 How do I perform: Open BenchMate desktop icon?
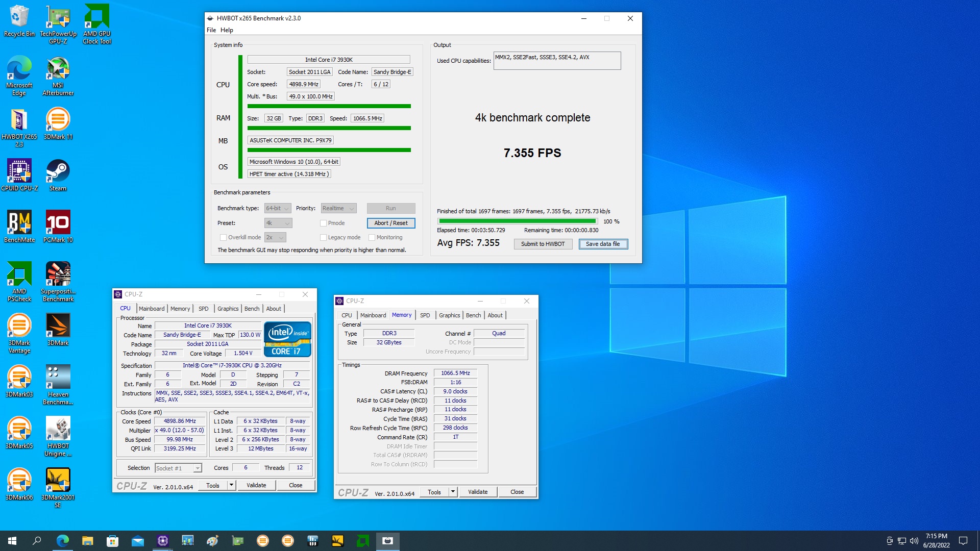tap(19, 227)
